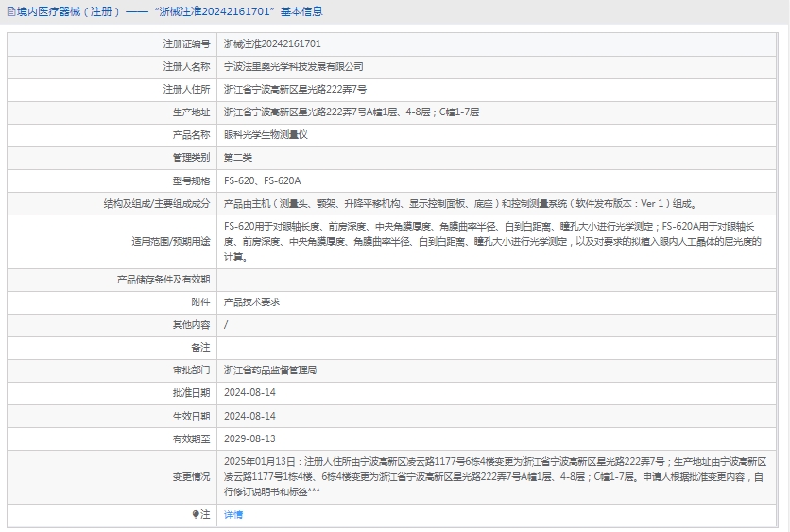Viewport: 790px width, 532px height.
Task: Click the 批准日期 row label
Action: pyautogui.click(x=191, y=393)
